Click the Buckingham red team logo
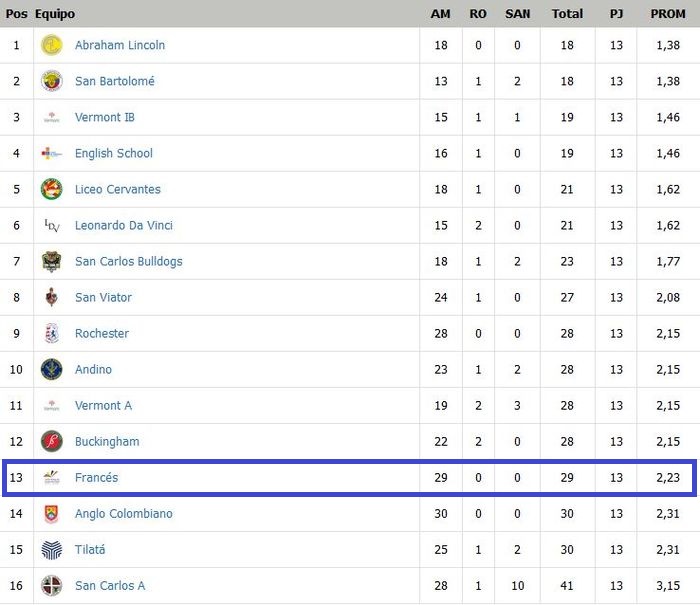The height and width of the screenshot is (605, 700). pyautogui.click(x=52, y=441)
